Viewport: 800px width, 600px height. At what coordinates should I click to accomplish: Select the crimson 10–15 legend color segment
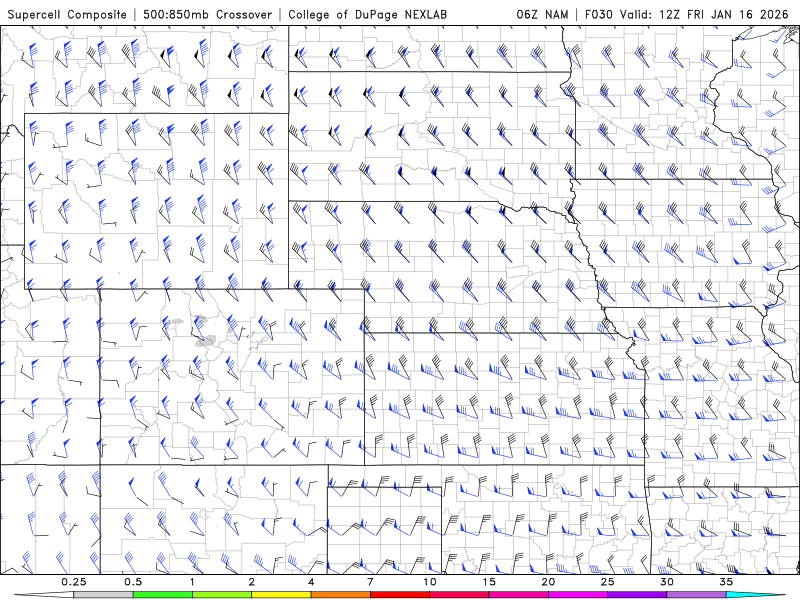459,595
